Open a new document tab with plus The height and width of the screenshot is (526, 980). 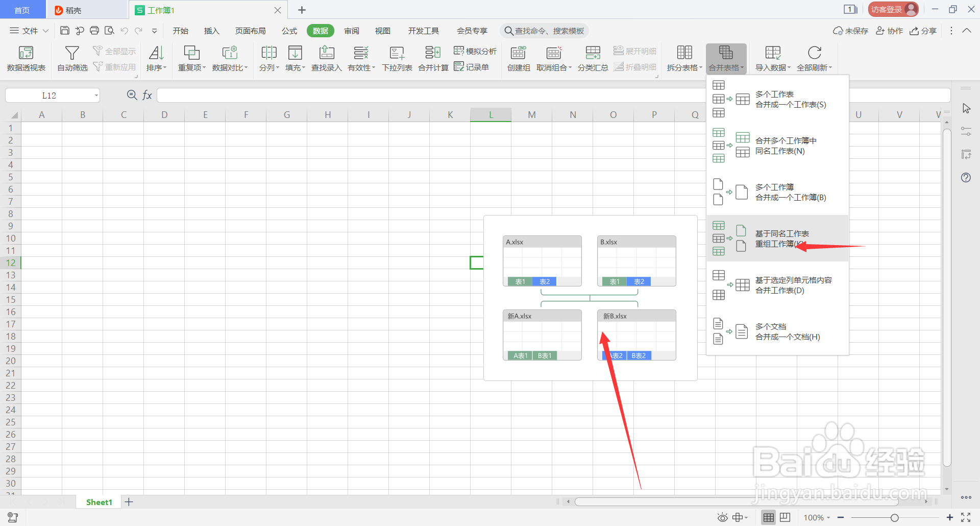302,10
